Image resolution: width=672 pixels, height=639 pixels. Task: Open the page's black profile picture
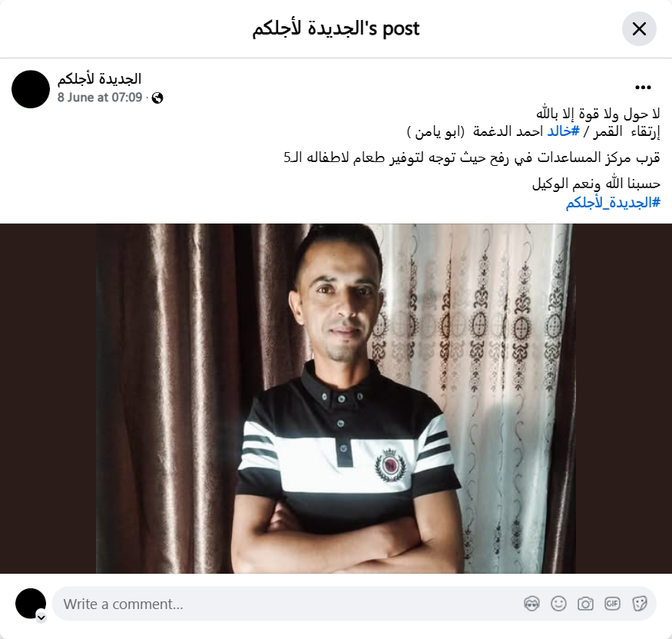(x=31, y=89)
